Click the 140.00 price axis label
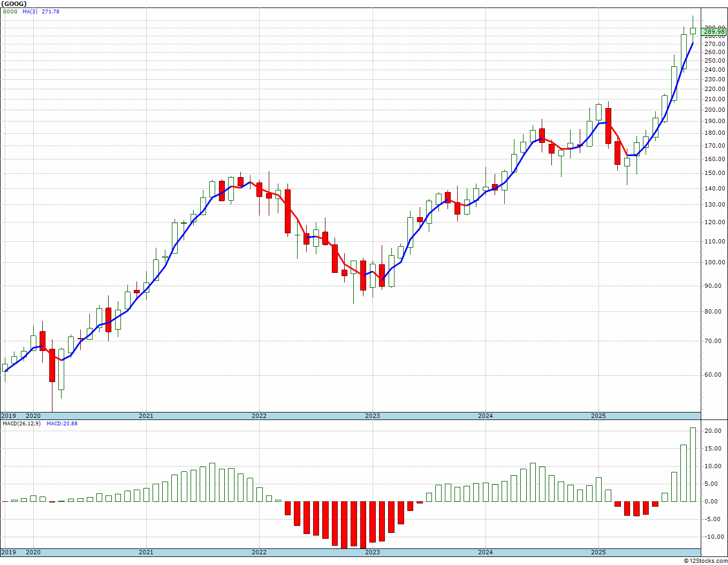 tap(715, 188)
